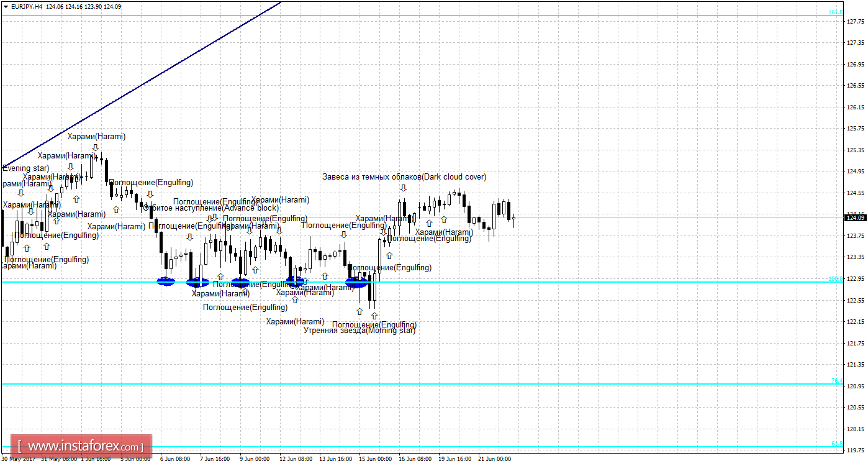Image resolution: width=868 pixels, height=466 pixels.
Task: Select the 61.8 Fibonacci level label
Action: pyautogui.click(x=837, y=444)
